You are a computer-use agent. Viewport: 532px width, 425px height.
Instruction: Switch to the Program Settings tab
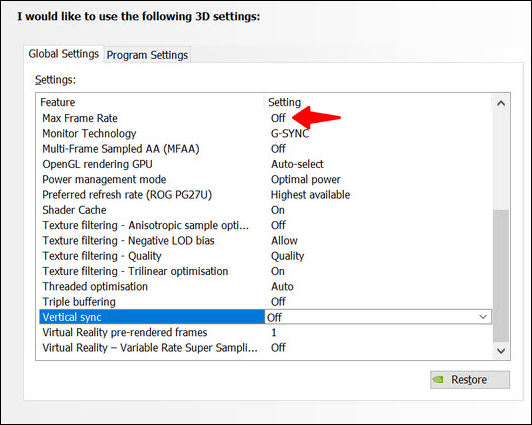147,55
